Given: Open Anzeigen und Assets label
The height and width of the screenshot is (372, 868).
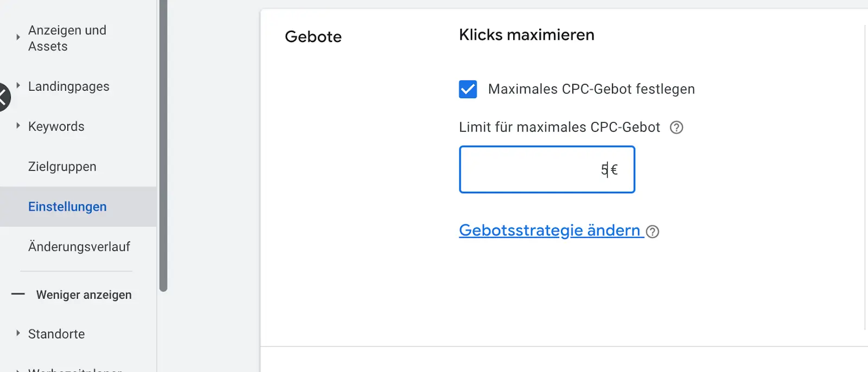Looking at the screenshot, I should [67, 38].
